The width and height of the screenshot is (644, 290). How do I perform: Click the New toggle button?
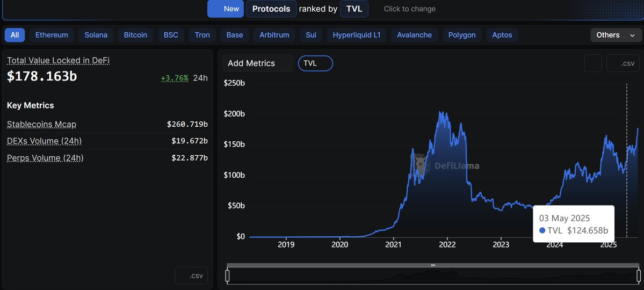[x=226, y=9]
